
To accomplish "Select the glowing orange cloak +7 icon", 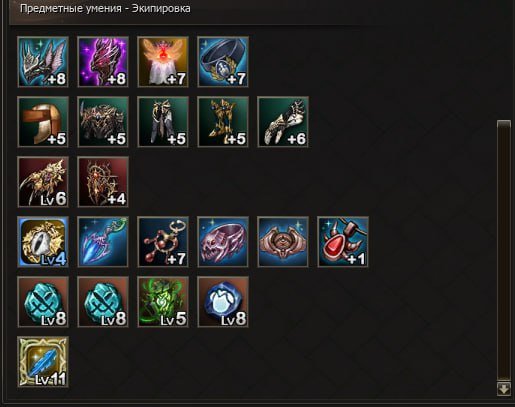I will 163,62.
